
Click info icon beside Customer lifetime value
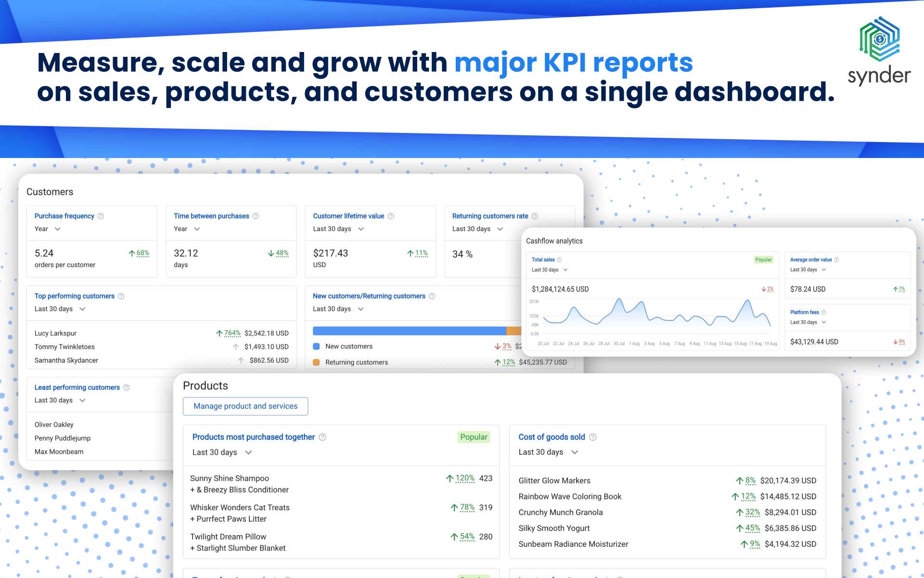pos(391,216)
